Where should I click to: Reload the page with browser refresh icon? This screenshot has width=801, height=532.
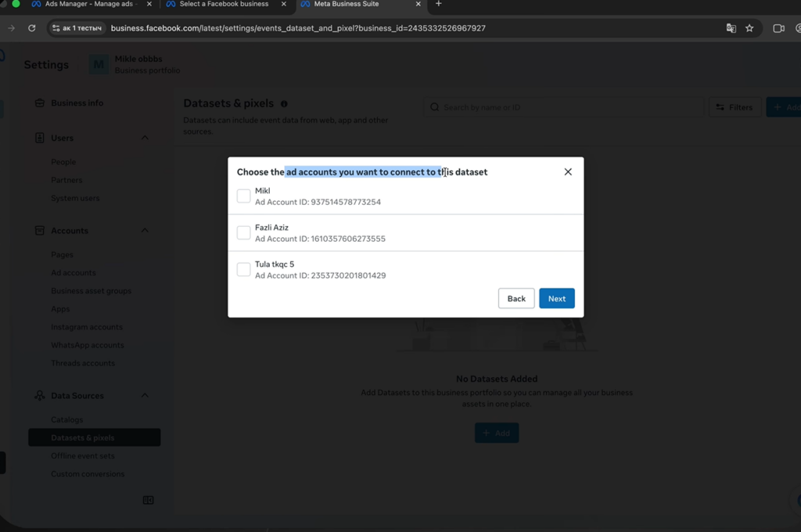point(31,28)
